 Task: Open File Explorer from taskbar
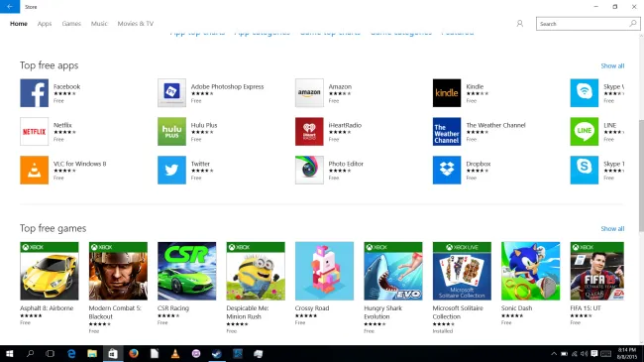click(92, 354)
